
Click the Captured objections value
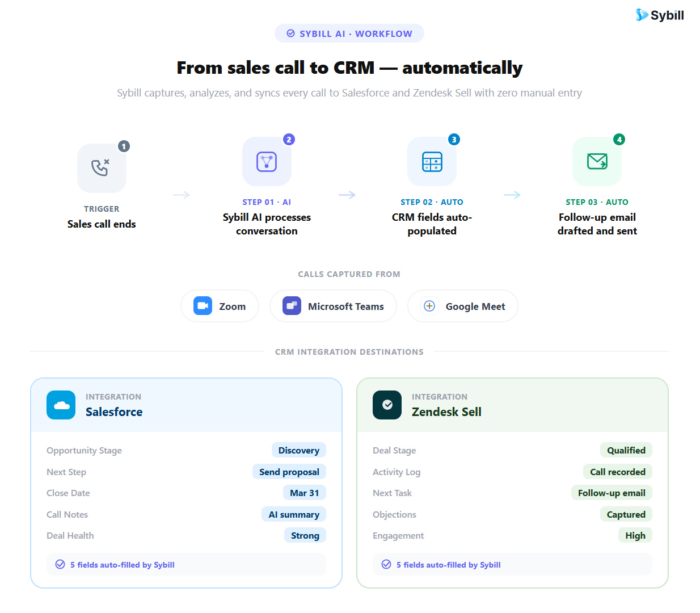point(626,514)
